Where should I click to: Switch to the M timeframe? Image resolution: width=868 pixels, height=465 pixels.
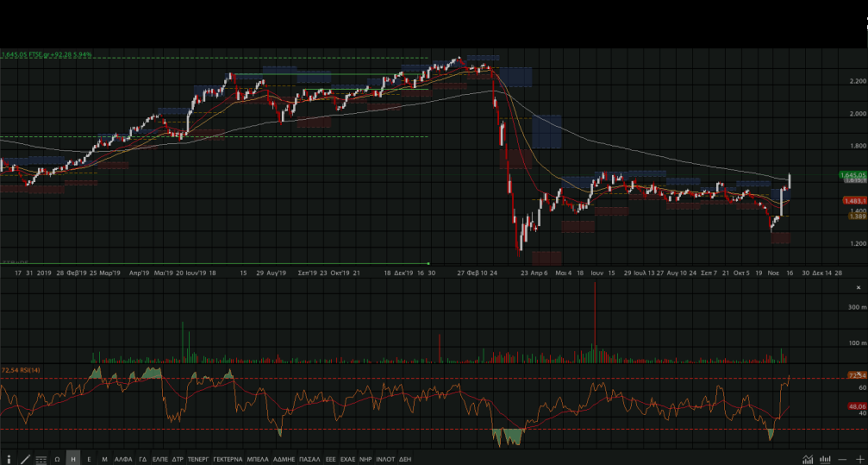point(104,459)
